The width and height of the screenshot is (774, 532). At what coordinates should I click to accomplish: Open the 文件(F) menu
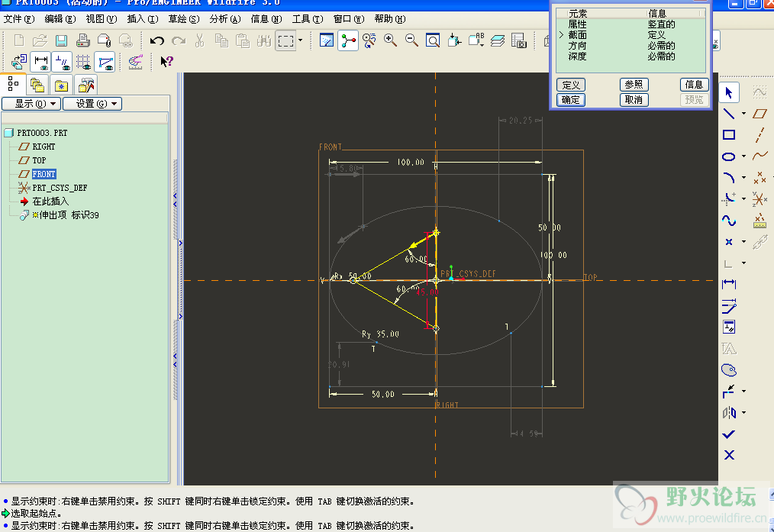[x=19, y=19]
